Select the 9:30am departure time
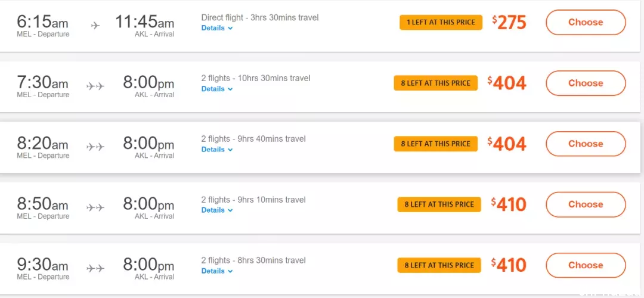This screenshot has width=644, height=298. click(x=43, y=264)
